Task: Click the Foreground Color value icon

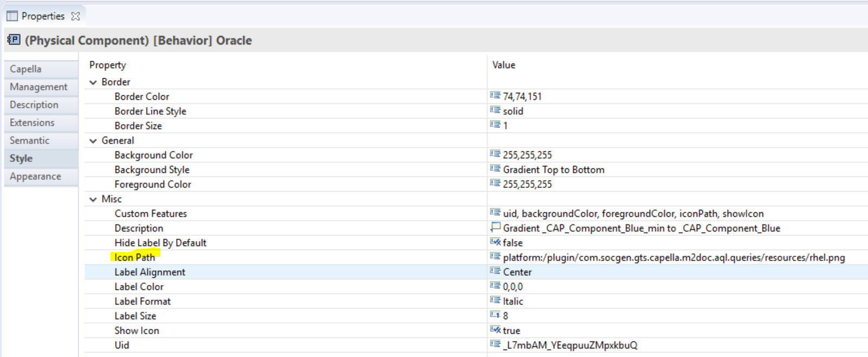Action: point(495,183)
